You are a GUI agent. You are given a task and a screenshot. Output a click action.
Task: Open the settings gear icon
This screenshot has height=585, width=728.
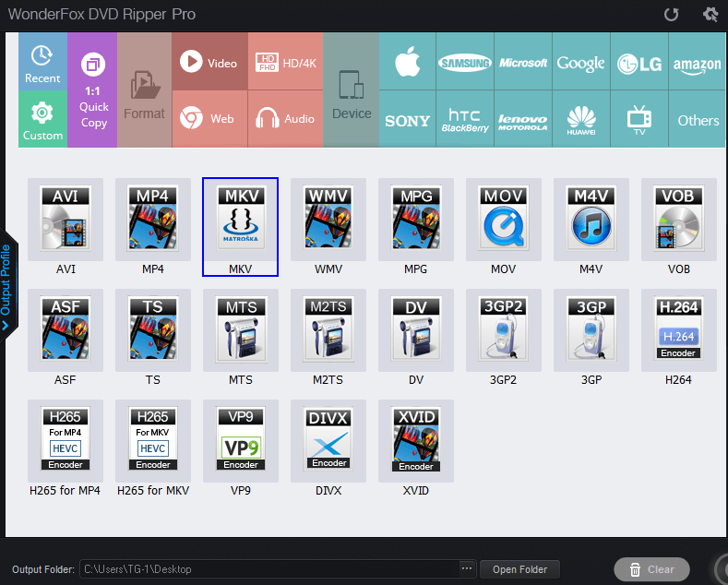pyautogui.click(x=710, y=15)
